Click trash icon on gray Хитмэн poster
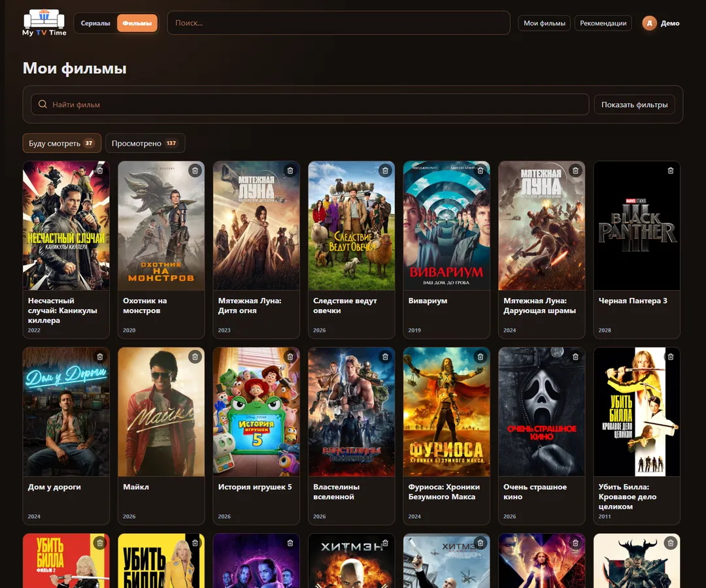Image resolution: width=706 pixels, height=588 pixels. 480,543
